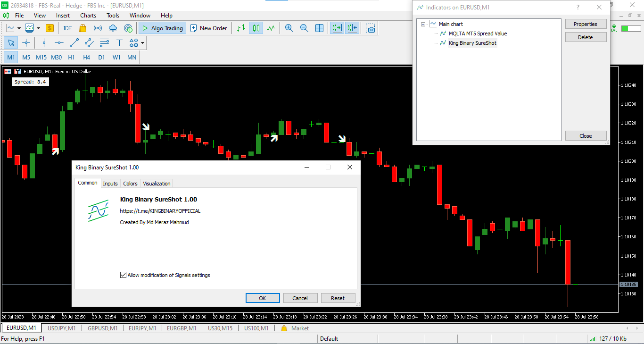Viewport: 644px width, 344px height.
Task: Tile the chart windows
Action: click(319, 28)
